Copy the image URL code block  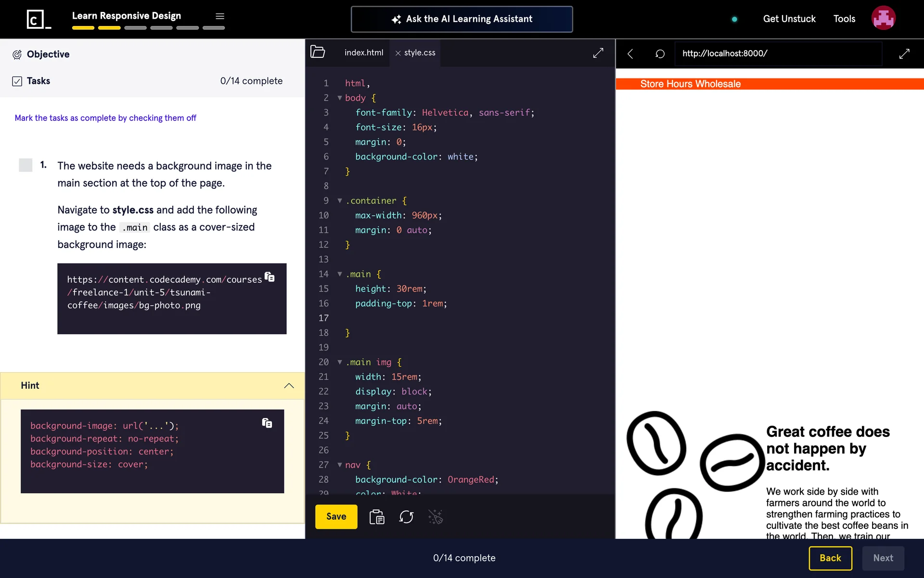269,277
